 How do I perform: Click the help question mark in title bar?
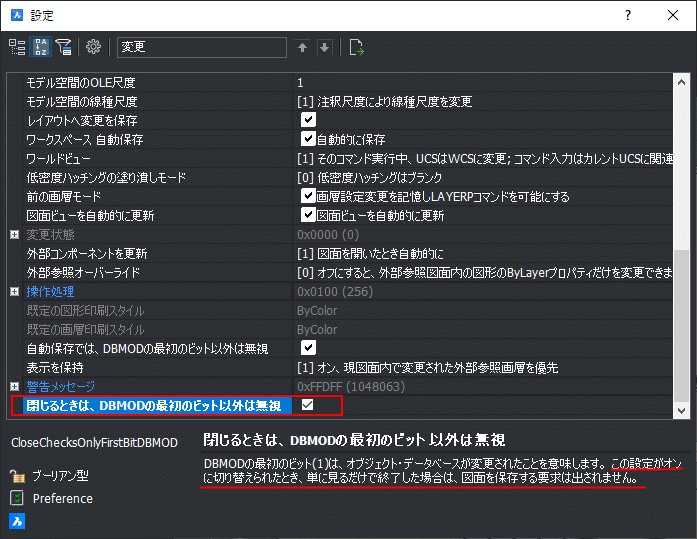(628, 15)
